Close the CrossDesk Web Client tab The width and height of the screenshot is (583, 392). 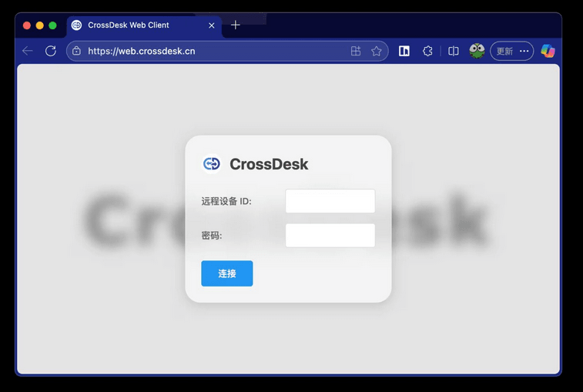point(212,25)
